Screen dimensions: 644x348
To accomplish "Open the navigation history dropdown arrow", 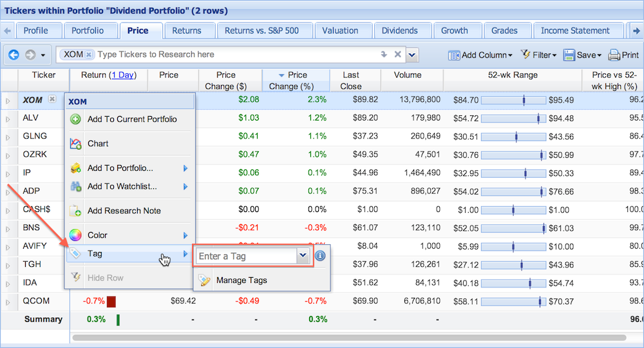I will (x=43, y=55).
